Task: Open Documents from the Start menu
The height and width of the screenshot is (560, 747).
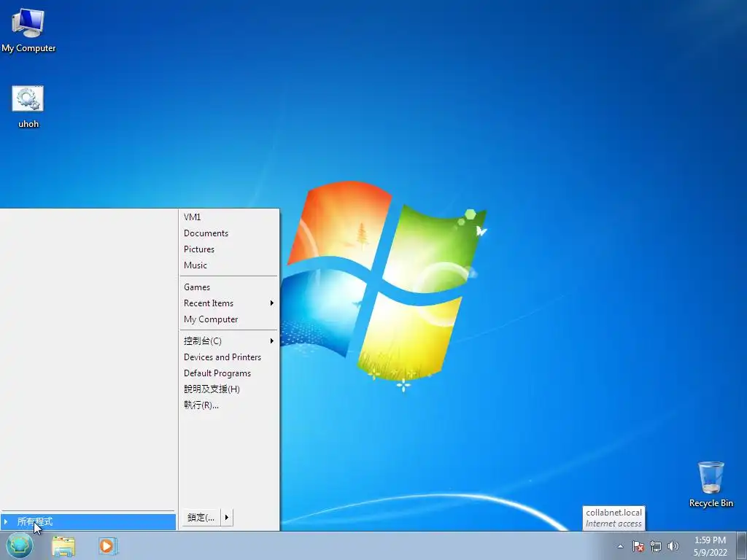Action: [x=228, y=233]
